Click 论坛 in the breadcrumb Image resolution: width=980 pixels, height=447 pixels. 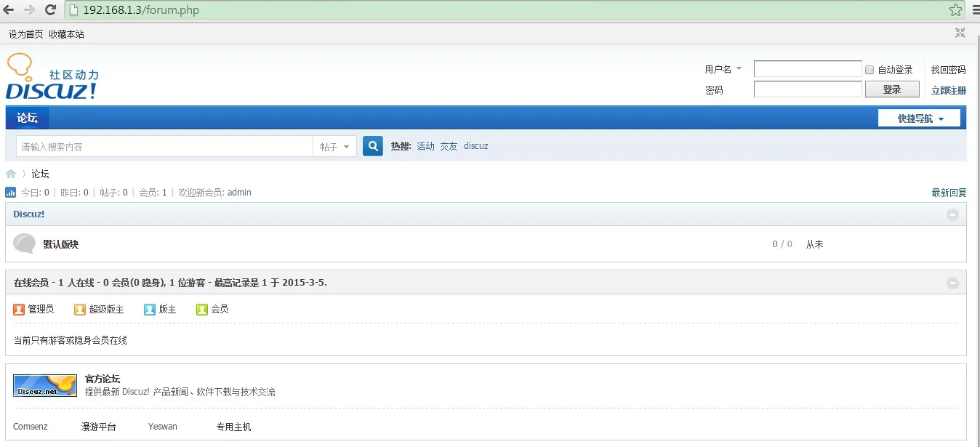coord(40,174)
